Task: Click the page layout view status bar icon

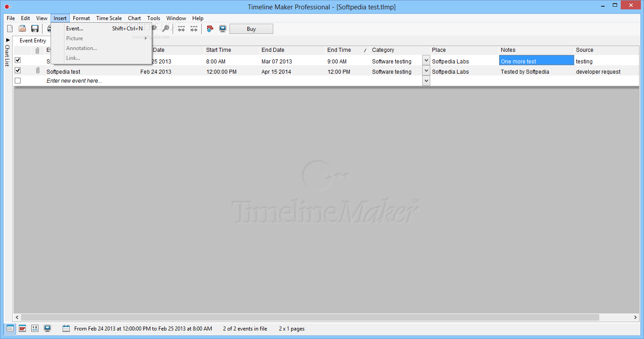Action: (x=35, y=329)
